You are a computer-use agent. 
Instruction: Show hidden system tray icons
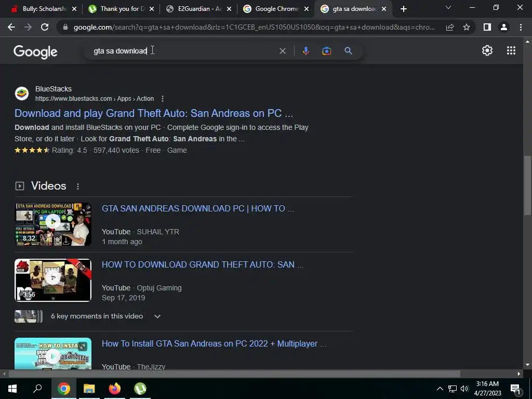[440, 389]
